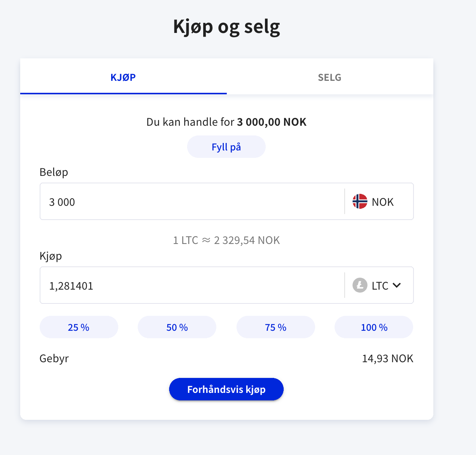Viewport: 476px width, 455px height.
Task: Click the Litecoin coin icon
Action: pyautogui.click(x=360, y=285)
